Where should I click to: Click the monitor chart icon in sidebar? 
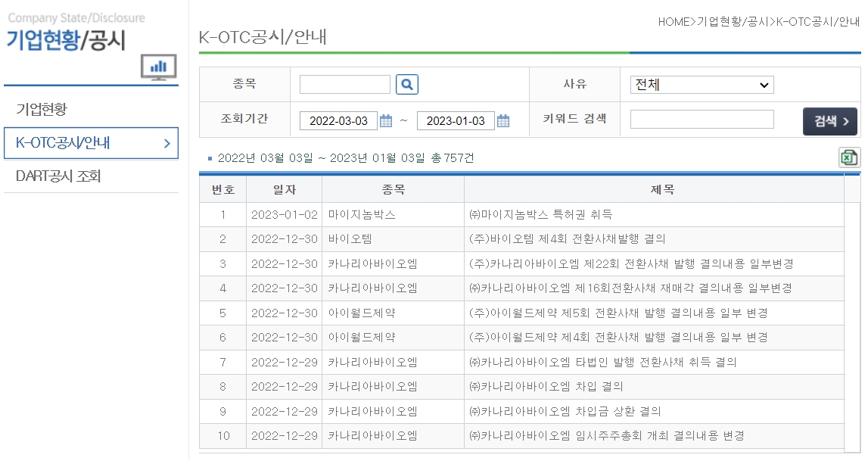(158, 67)
